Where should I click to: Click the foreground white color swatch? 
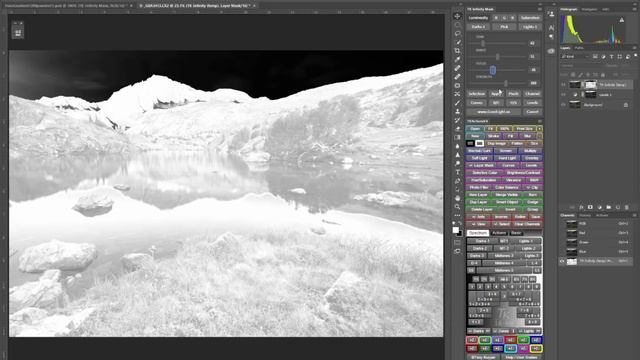[x=456, y=230]
